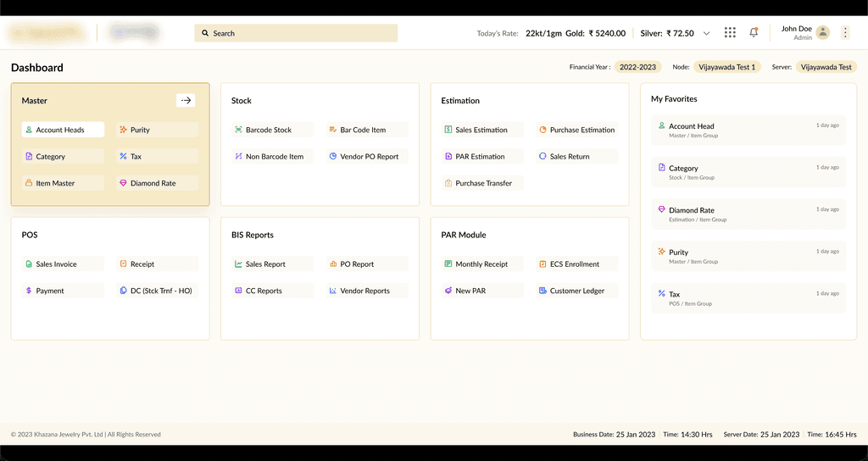Click the DC (Stck Trnf - HO) icon
The height and width of the screenshot is (461, 868).
click(124, 291)
